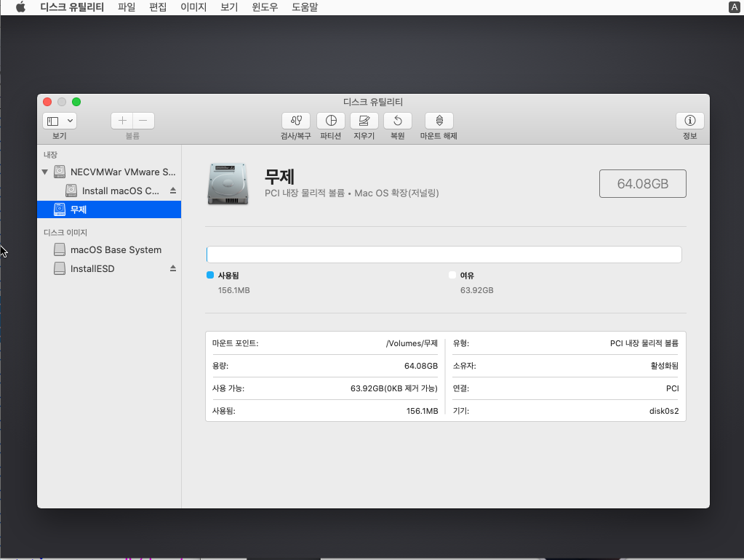Open the 도움말 menu
This screenshot has width=744, height=560.
[304, 7]
